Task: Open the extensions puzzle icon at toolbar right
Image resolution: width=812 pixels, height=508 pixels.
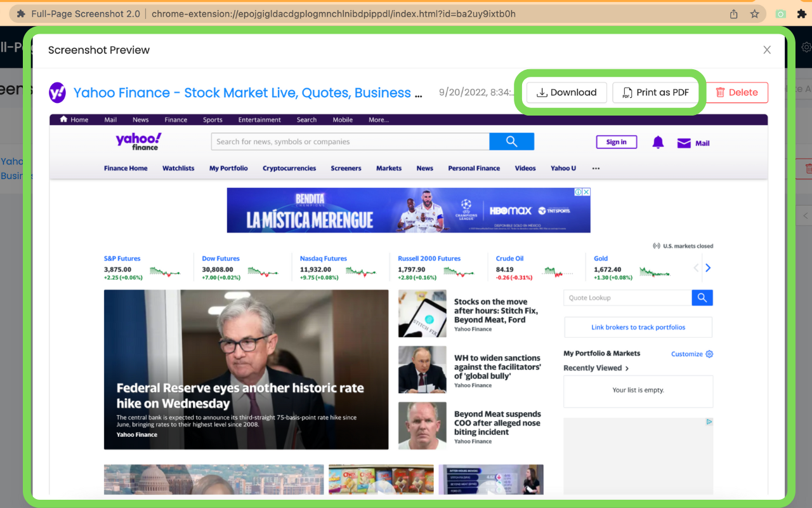Action: click(802, 13)
